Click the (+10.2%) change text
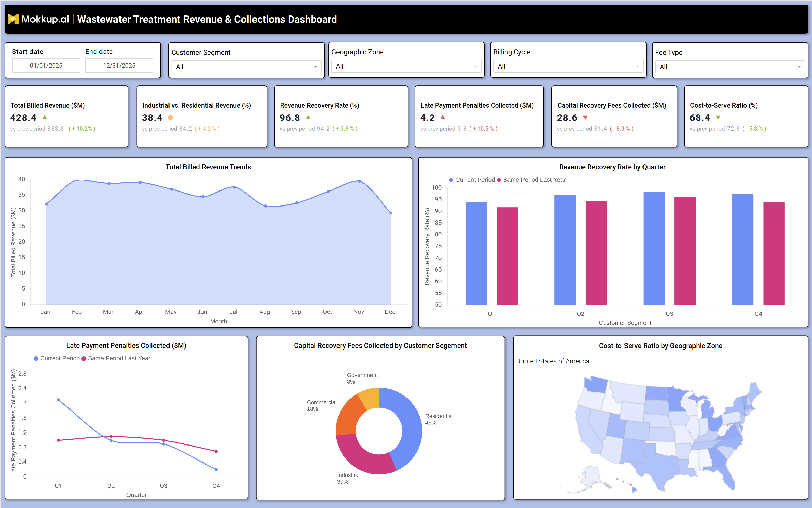The height and width of the screenshot is (508, 812). 82,129
